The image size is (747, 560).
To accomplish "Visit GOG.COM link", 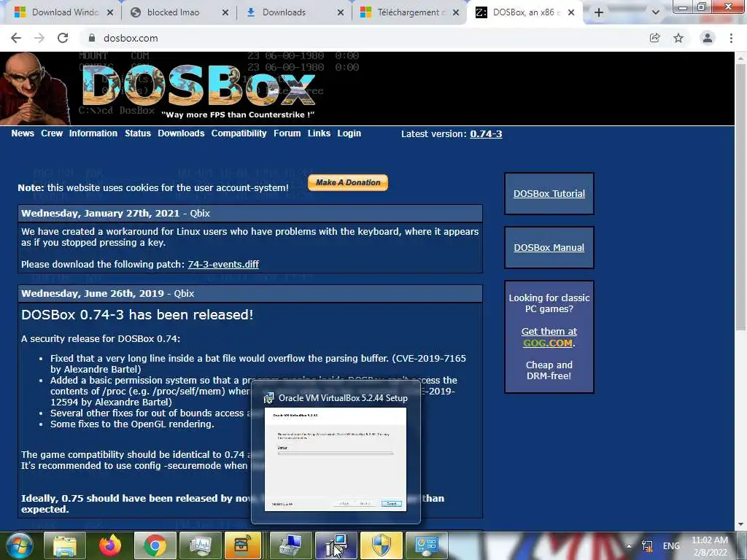I will 547,343.
